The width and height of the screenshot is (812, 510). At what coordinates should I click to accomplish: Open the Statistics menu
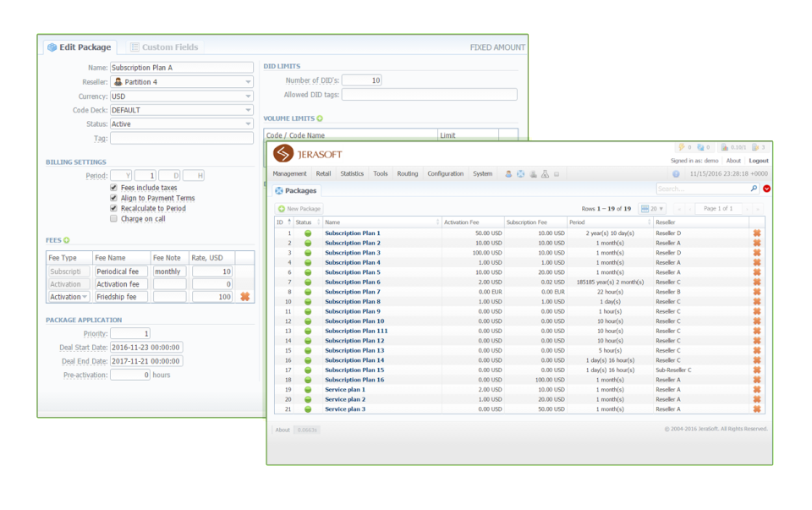pyautogui.click(x=352, y=174)
